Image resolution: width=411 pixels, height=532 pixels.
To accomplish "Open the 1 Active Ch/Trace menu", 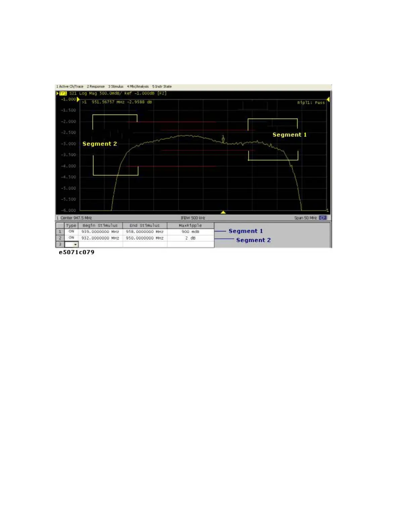I will pos(70,87).
